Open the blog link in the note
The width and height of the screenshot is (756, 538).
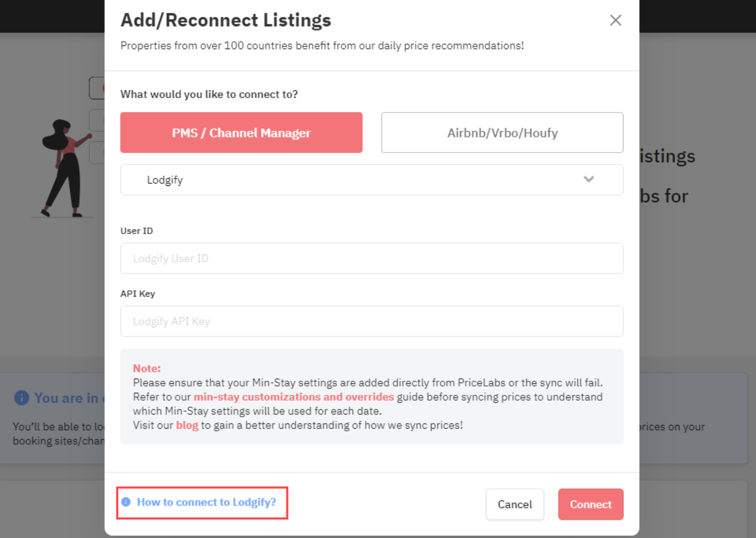(187, 425)
